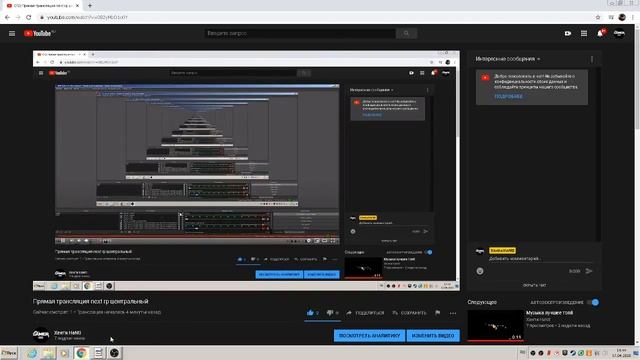Click the stream title text below video
640x360 pixels.
coord(91,301)
